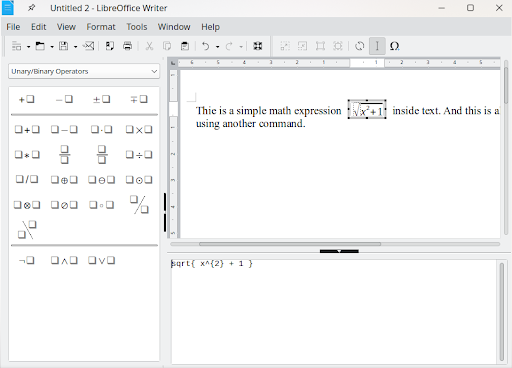Insert the circled slash ⊘ operator
The width and height of the screenshot is (512, 368).
coord(64,205)
